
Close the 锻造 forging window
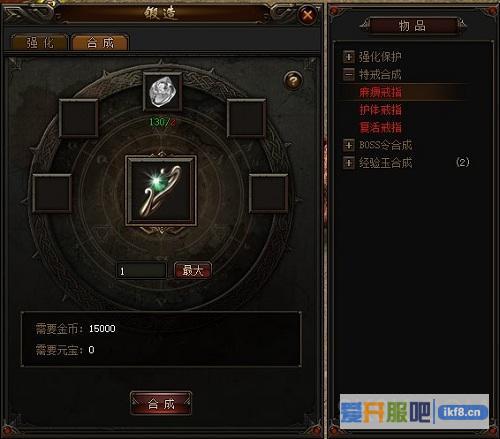click(x=307, y=15)
